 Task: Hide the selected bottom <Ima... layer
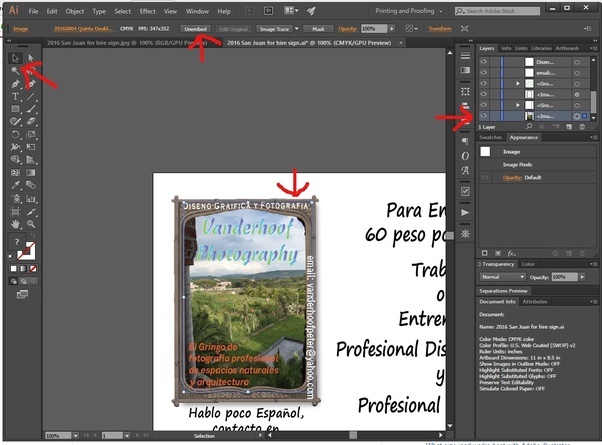[483, 116]
